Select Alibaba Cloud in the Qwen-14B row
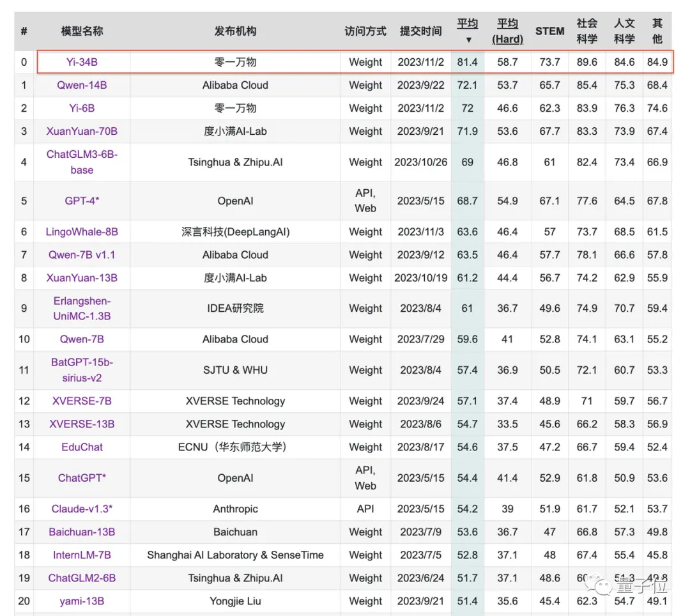The height and width of the screenshot is (616, 690). pos(235,85)
